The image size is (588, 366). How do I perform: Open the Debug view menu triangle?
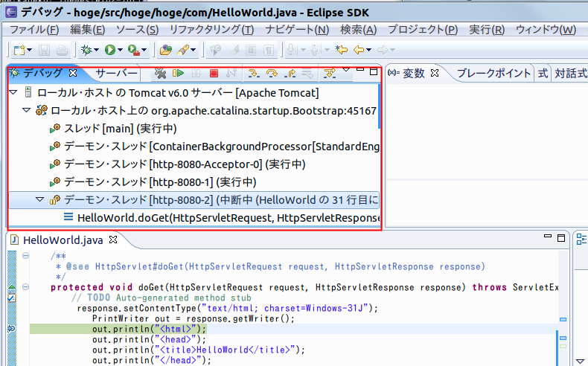click(x=346, y=70)
